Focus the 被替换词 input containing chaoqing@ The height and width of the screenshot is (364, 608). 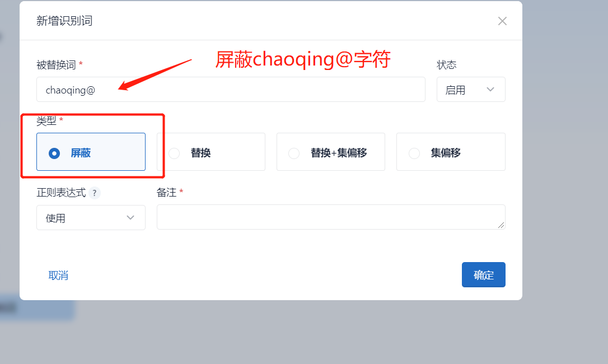click(x=231, y=90)
